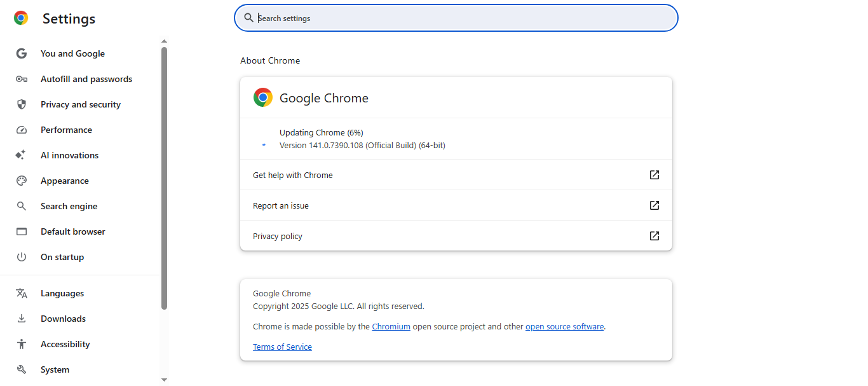868x386 pixels.
Task: Select the Search engine magnifier icon
Action: click(x=22, y=206)
